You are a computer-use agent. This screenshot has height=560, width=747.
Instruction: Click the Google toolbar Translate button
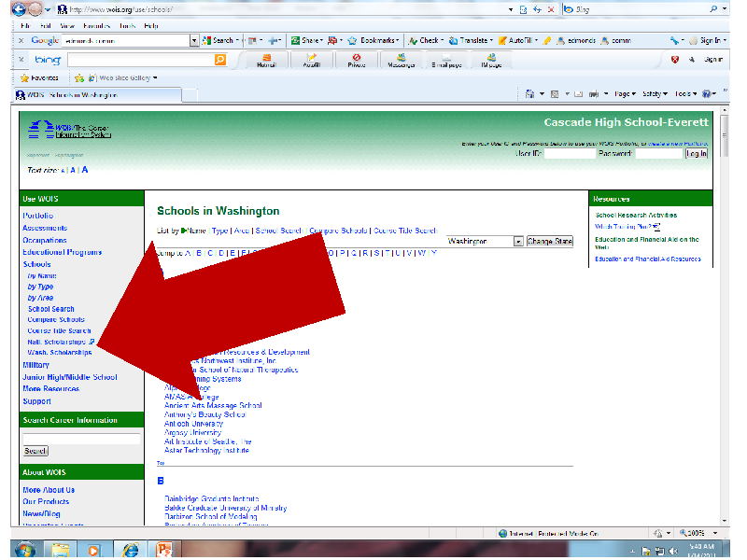[472, 40]
